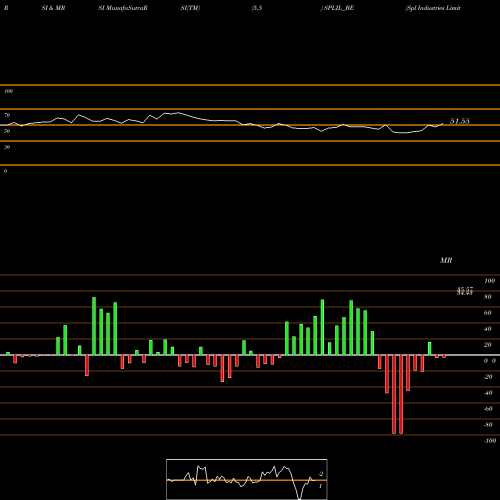Click the 40 label on the MR axis
500x500 pixels.
[487, 329]
